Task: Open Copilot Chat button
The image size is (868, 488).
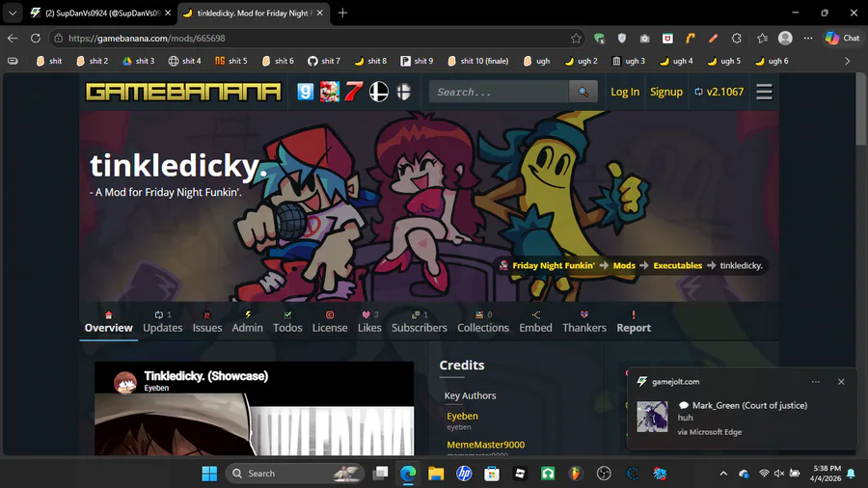Action: (842, 39)
